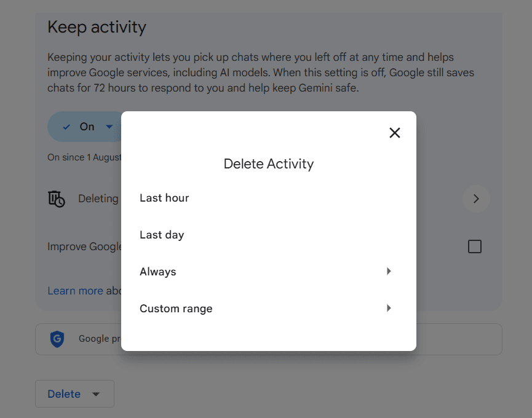Select the "Always" option in the dialog
This screenshot has width=532, height=418.
(x=158, y=271)
